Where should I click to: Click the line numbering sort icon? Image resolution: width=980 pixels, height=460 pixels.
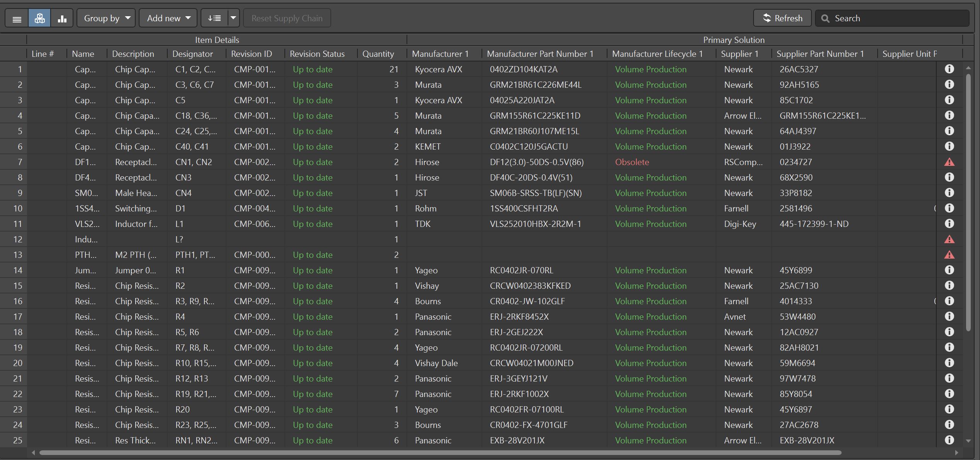214,18
